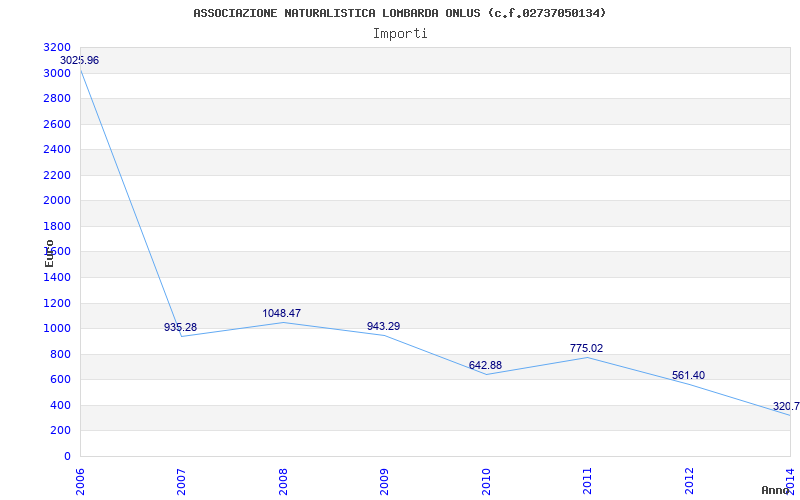
Task: Click the 0 y-axis value
Action: (x=67, y=456)
